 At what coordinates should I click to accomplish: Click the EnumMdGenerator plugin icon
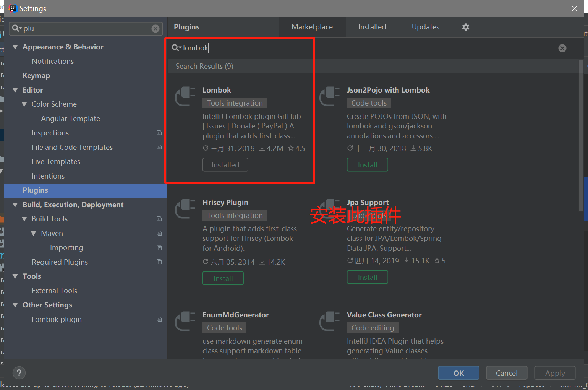pos(185,321)
